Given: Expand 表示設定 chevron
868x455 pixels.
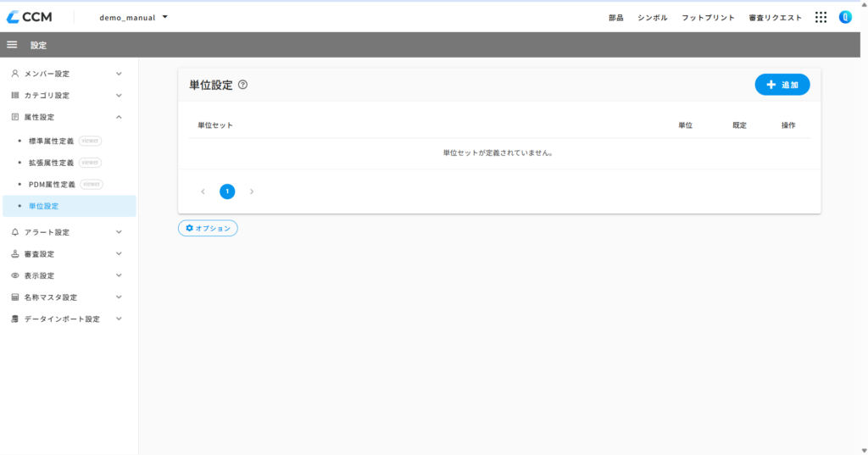Looking at the screenshot, I should 119,275.
